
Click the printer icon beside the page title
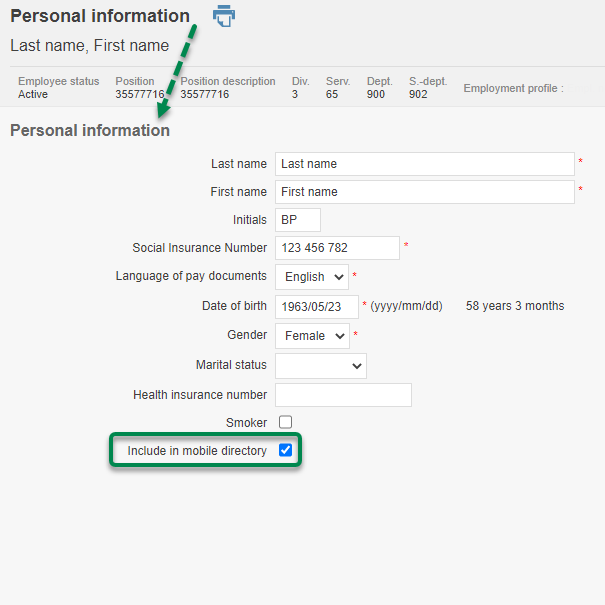pos(224,16)
